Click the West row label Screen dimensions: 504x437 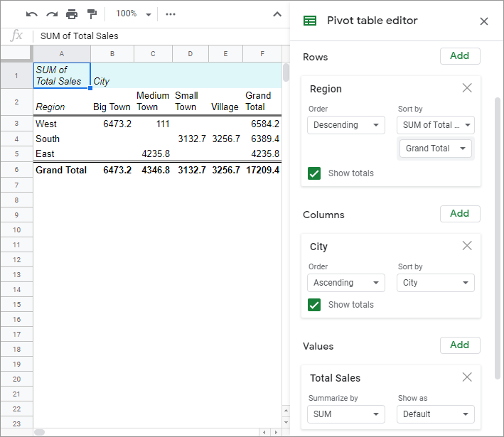coord(62,124)
